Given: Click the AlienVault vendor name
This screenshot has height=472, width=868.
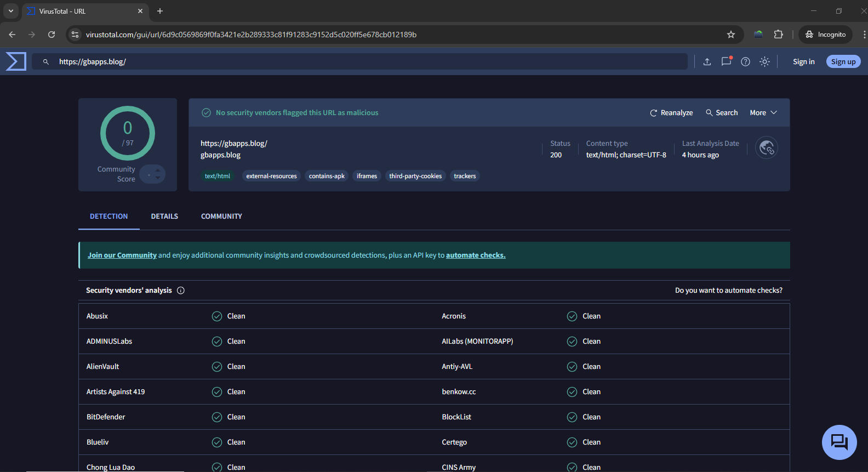Looking at the screenshot, I should point(102,367).
